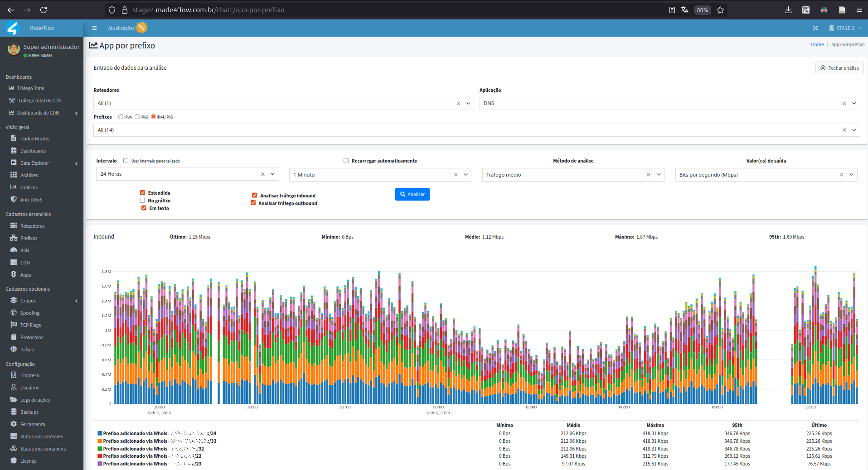
Task: Clear the DNS application selection
Action: pyautogui.click(x=844, y=104)
